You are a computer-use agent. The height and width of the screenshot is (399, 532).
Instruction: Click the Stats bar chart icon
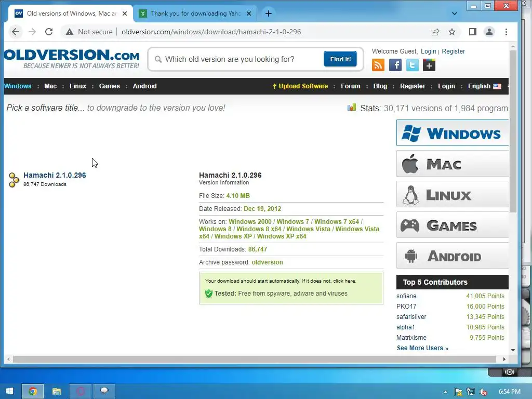[352, 108]
